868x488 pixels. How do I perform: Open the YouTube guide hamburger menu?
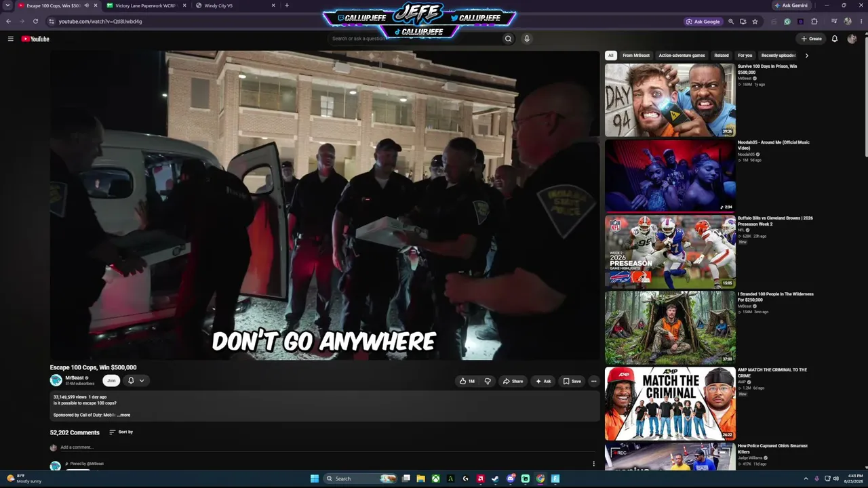click(x=10, y=39)
